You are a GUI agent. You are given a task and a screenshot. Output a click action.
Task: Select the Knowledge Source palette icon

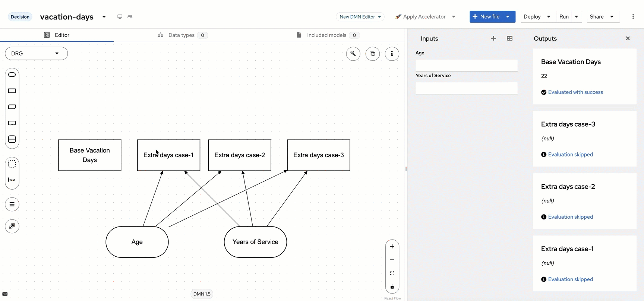pyautogui.click(x=12, y=123)
